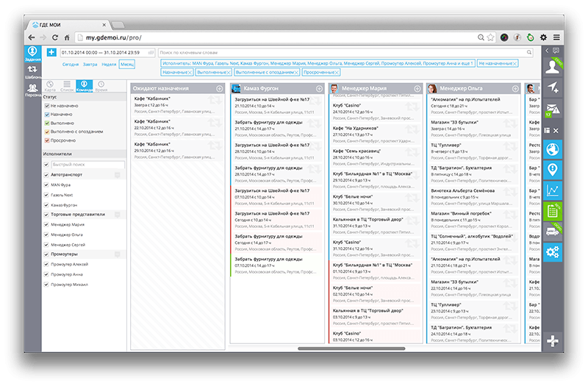Toggle the select-all checkbox beside quick search
The image size is (588, 386).
click(46, 164)
